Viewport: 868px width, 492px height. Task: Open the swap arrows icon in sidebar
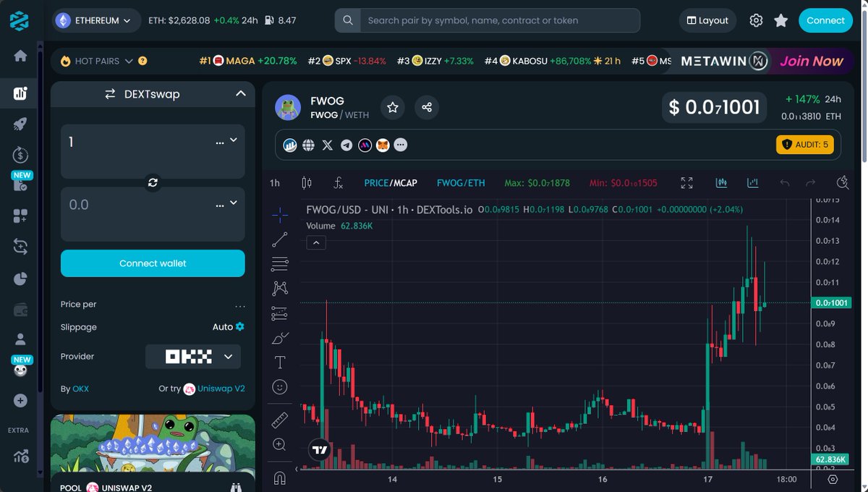[x=20, y=247]
